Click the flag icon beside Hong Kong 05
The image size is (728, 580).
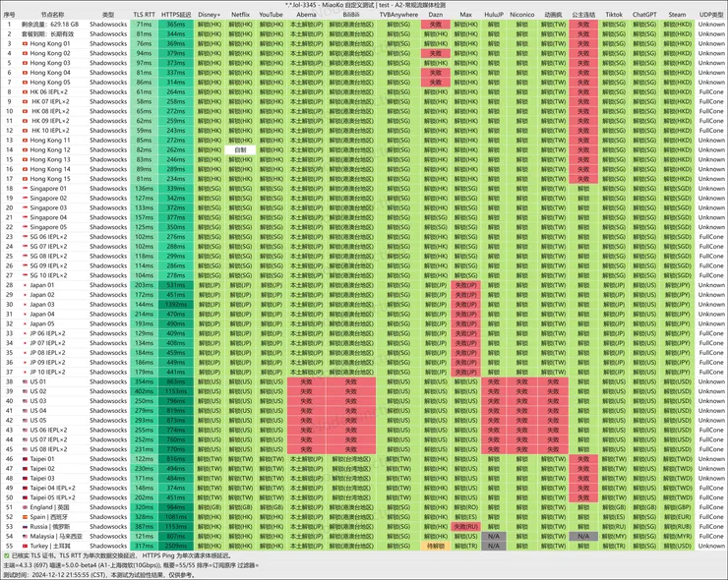(x=25, y=83)
